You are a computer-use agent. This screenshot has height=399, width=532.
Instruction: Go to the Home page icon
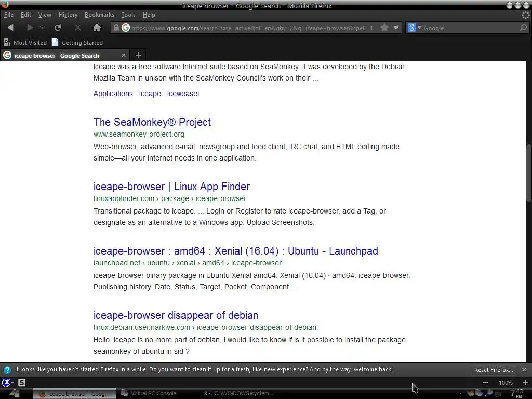click(x=97, y=28)
